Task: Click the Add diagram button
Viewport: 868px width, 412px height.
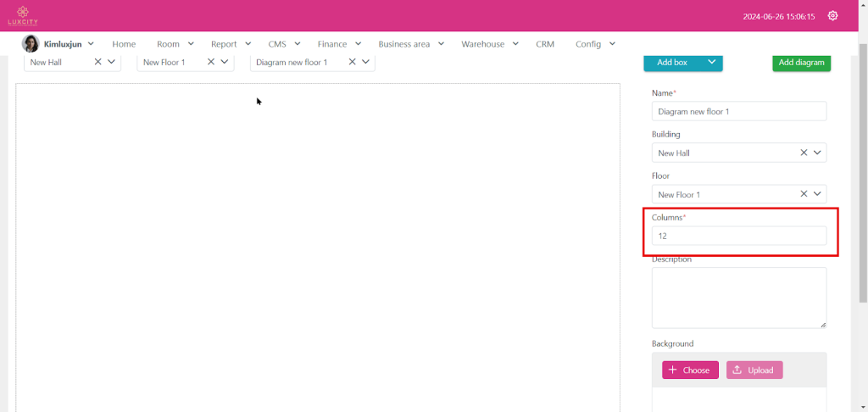Action: point(801,63)
